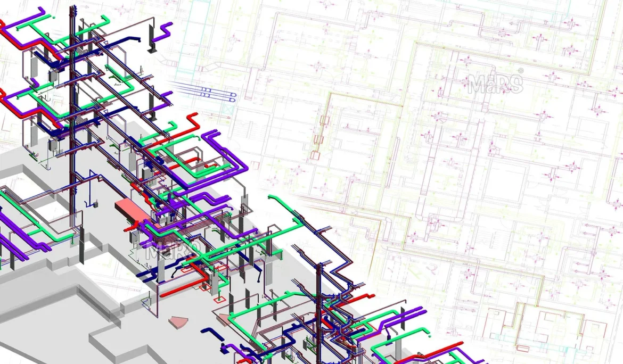Click the small red-outlined rectangle in floor plan

point(315,156)
